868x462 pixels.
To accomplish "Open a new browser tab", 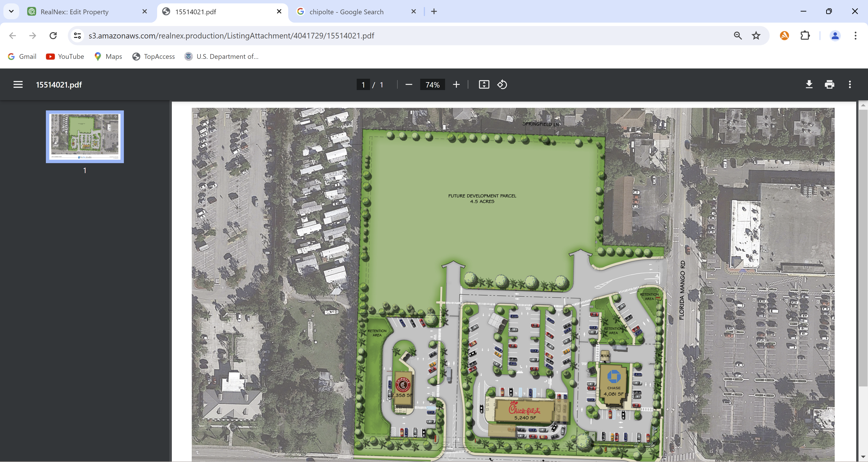I will pos(434,12).
